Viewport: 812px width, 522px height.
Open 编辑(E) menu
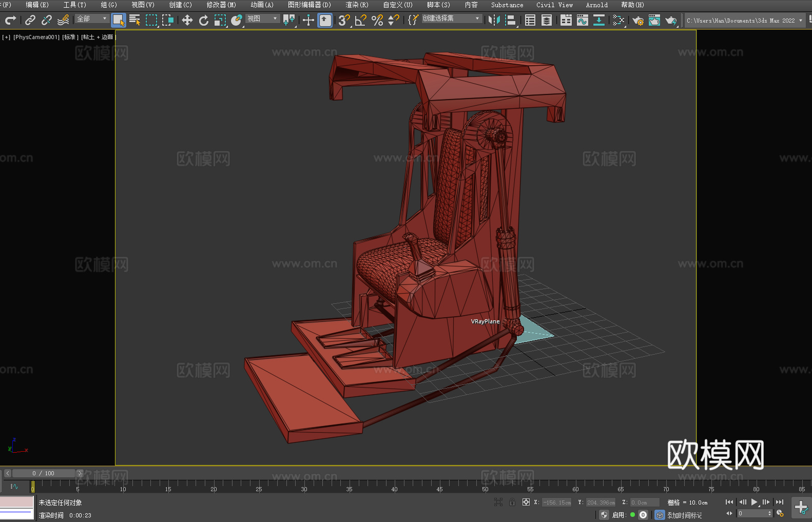point(37,5)
